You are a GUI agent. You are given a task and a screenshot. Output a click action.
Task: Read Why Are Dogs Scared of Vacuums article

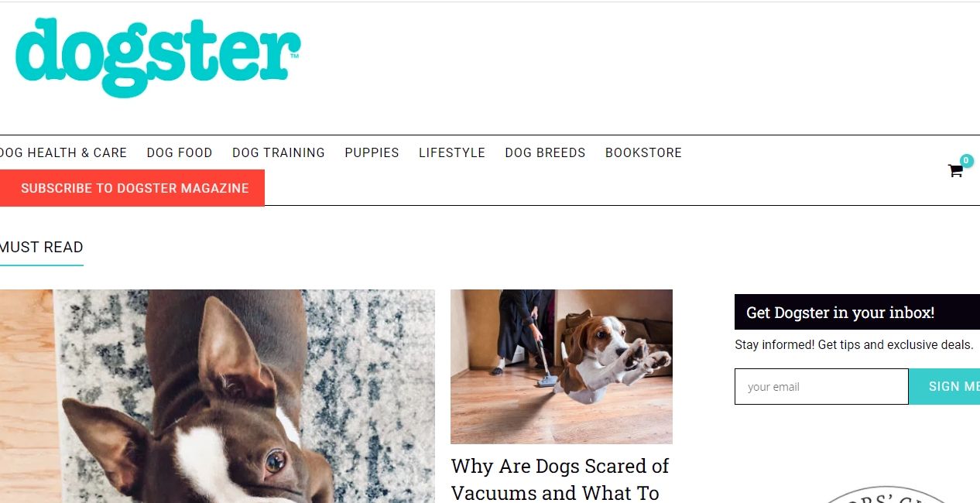560,479
